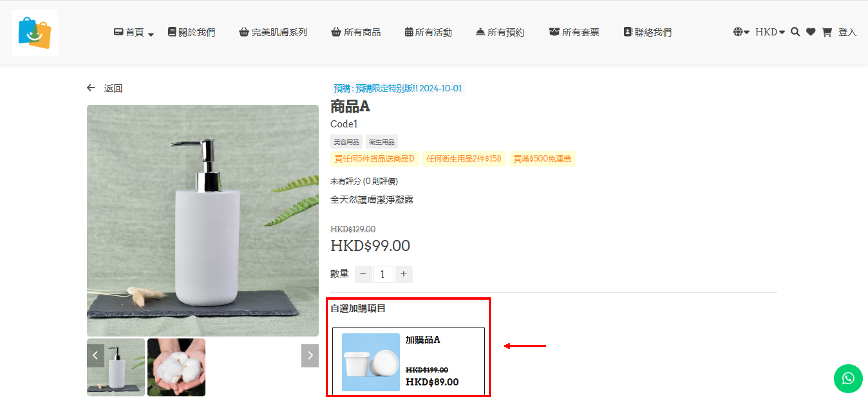Click the 登入 login link

(847, 32)
